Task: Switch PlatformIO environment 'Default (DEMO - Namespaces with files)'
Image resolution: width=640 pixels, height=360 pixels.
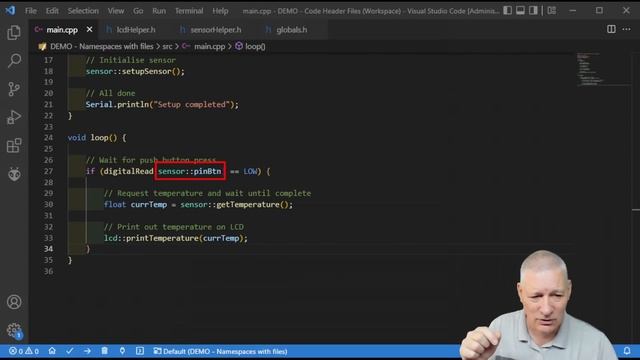Action: click(x=220, y=351)
